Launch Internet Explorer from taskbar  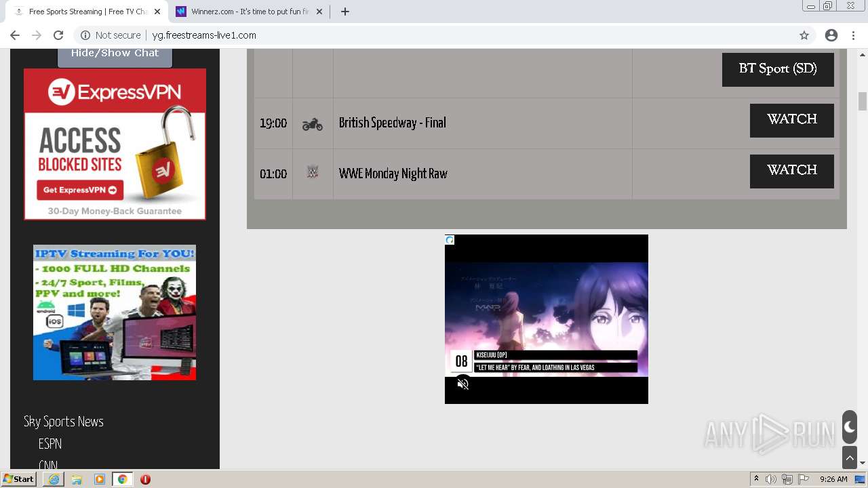[54, 479]
